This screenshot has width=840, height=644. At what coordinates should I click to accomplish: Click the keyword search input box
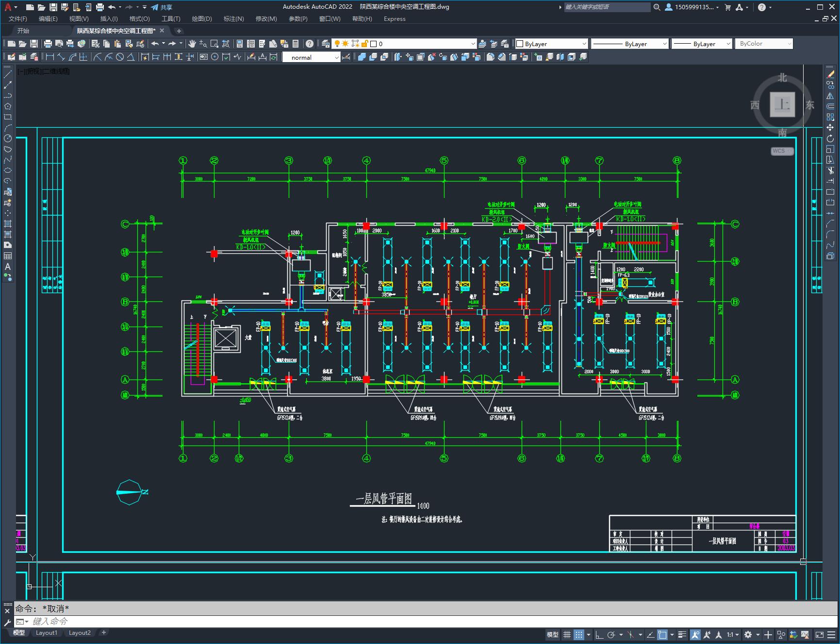point(607,7)
